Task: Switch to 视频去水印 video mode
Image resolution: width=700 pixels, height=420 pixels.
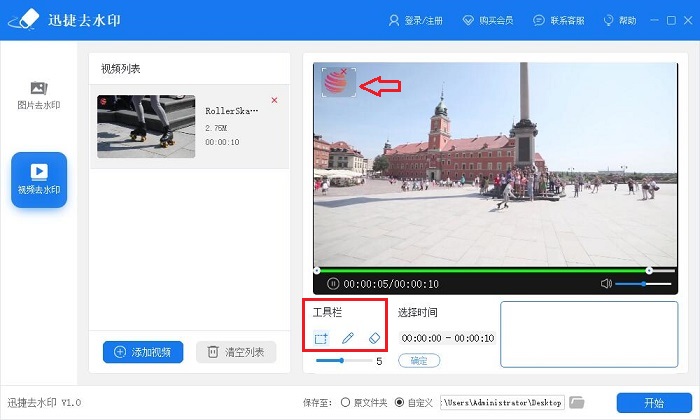Action: [x=39, y=179]
